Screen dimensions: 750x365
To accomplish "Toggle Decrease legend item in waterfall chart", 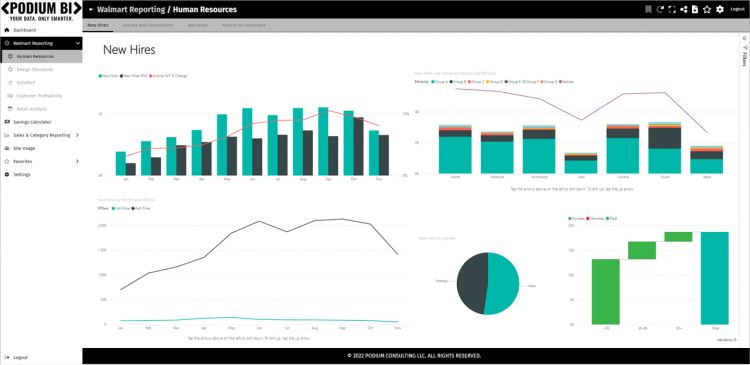I will (596, 218).
